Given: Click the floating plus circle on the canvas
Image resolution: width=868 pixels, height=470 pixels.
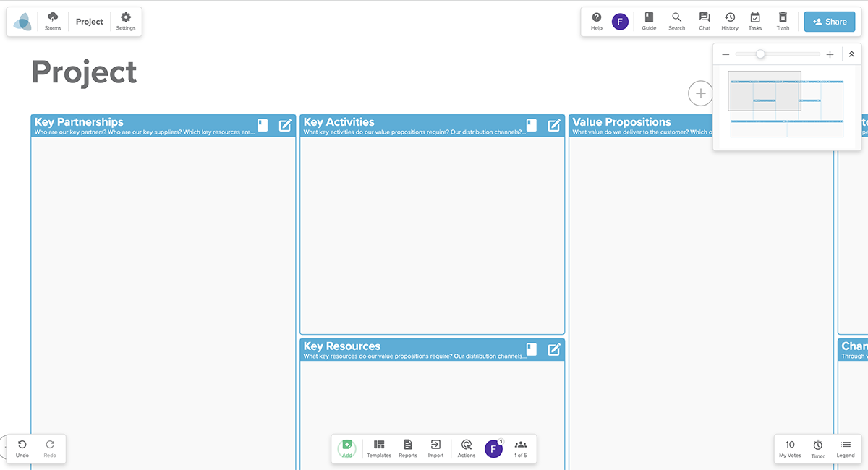Looking at the screenshot, I should (x=700, y=93).
